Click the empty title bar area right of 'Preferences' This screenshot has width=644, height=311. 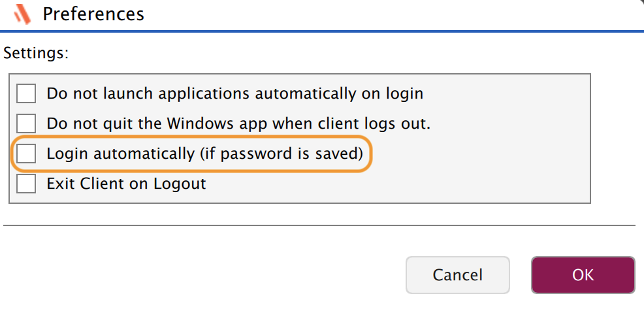tap(392, 14)
